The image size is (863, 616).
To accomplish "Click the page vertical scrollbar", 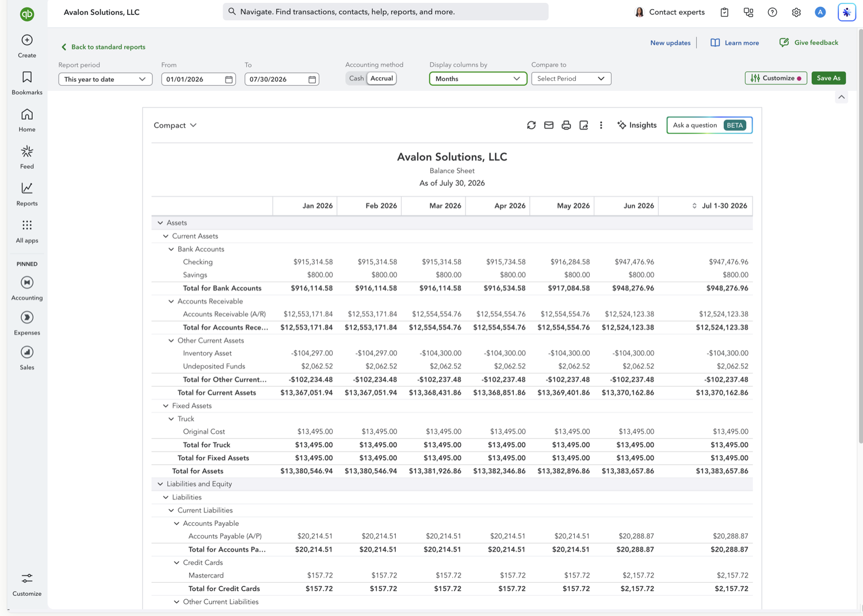I will point(860,236).
